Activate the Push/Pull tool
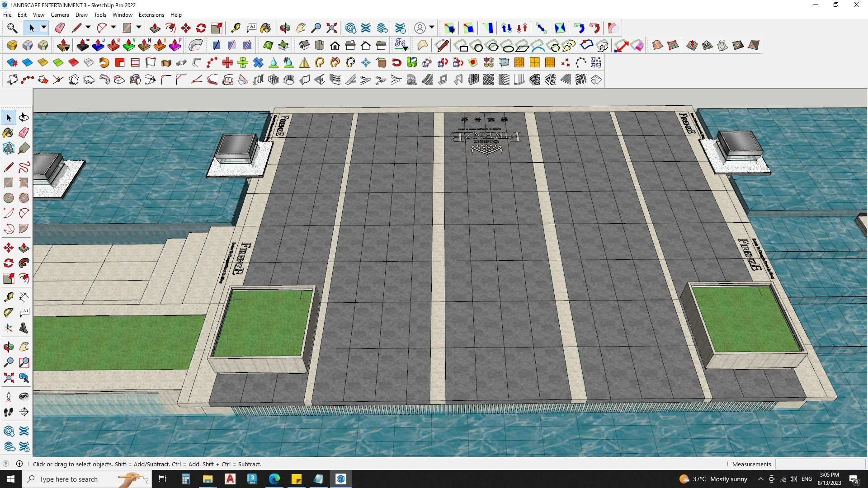This screenshot has width=868, height=488. click(155, 28)
